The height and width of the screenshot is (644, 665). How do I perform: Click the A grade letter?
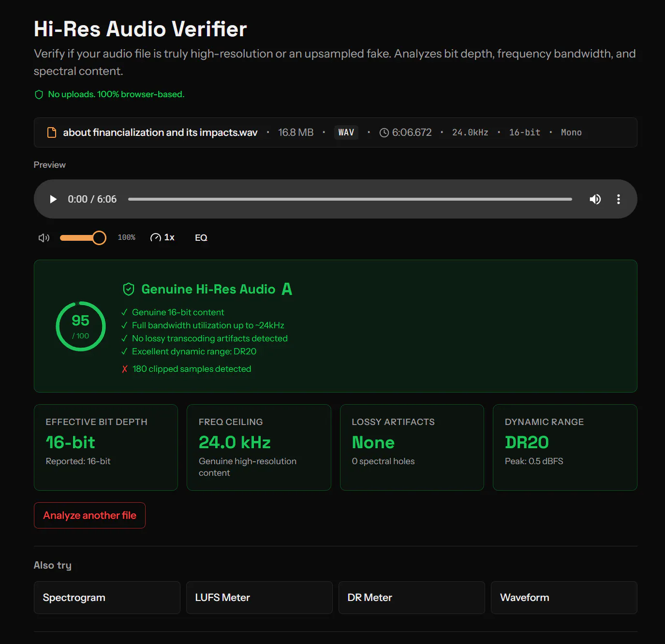click(x=287, y=289)
